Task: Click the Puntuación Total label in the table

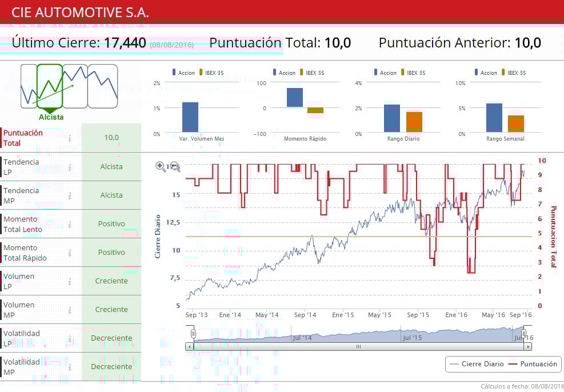Action: (23, 138)
